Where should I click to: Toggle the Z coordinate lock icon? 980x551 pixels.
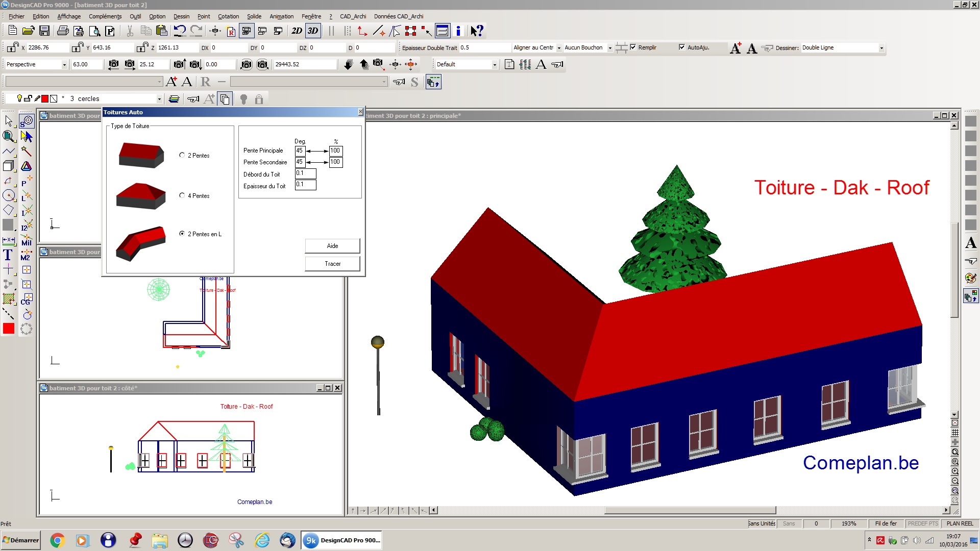click(142, 47)
